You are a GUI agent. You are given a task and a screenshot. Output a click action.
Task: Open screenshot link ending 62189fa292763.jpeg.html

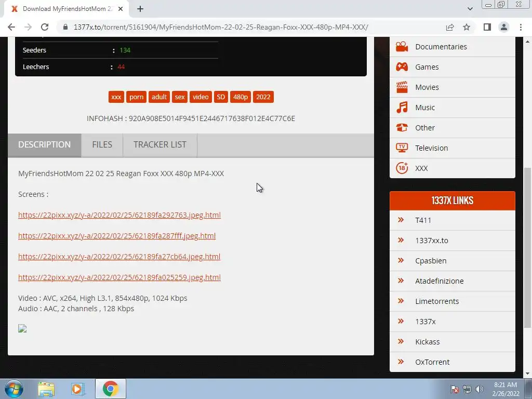coord(119,215)
